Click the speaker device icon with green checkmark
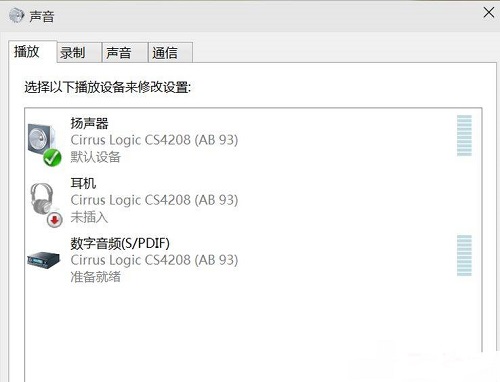Image resolution: width=500 pixels, height=382 pixels. (44, 144)
